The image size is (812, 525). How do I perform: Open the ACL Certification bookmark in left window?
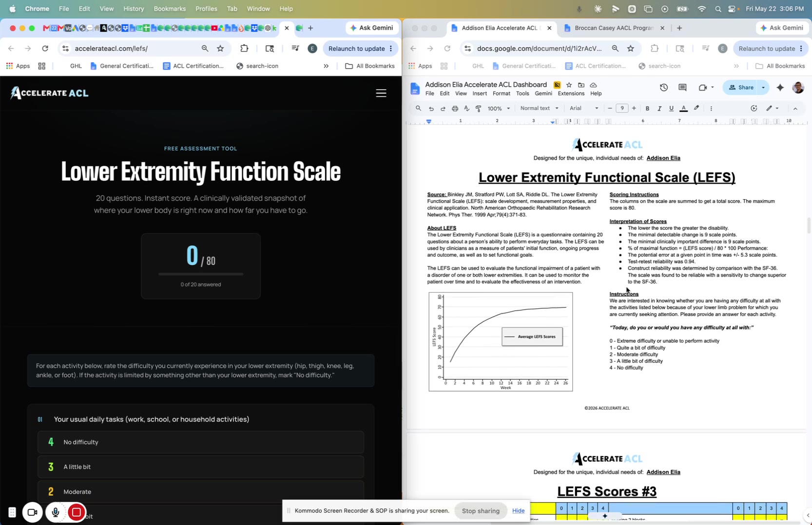click(193, 66)
